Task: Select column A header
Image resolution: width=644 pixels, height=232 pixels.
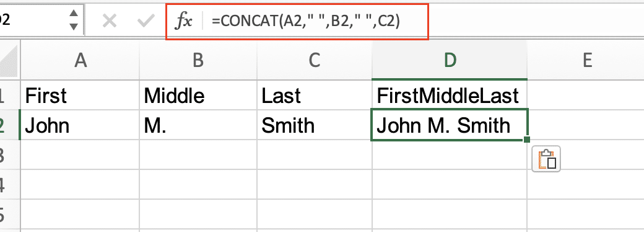Action: click(x=80, y=61)
